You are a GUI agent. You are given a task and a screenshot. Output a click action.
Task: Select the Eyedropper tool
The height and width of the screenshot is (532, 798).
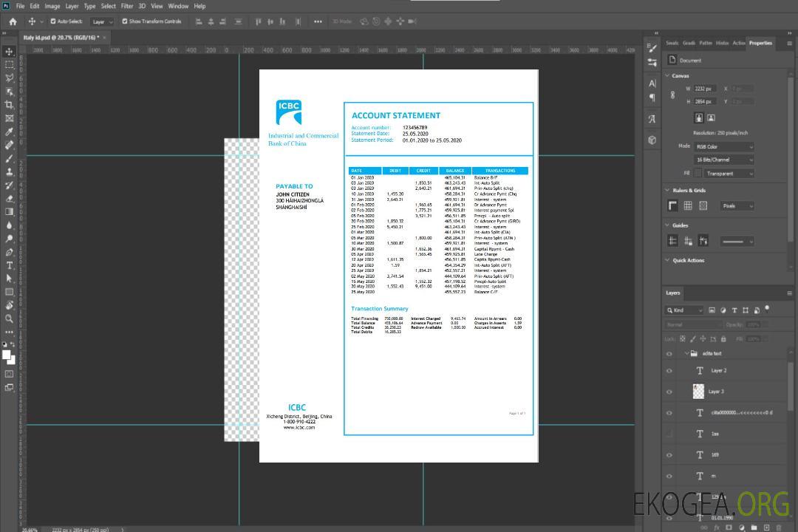coord(9,132)
